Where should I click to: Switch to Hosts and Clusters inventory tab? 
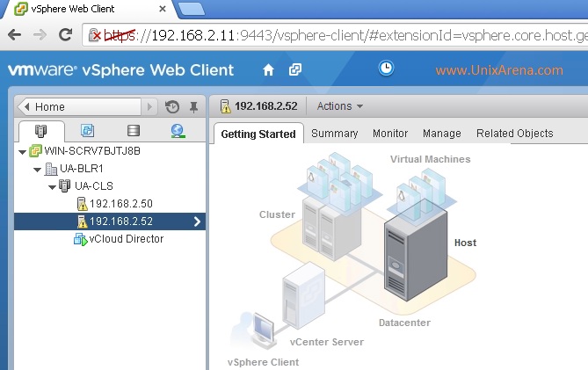(x=41, y=131)
